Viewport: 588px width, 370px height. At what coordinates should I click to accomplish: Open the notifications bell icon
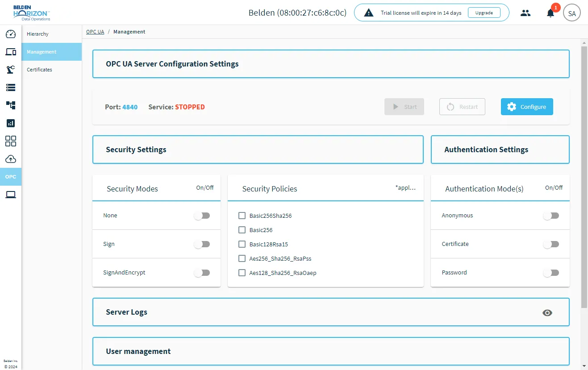click(x=550, y=13)
